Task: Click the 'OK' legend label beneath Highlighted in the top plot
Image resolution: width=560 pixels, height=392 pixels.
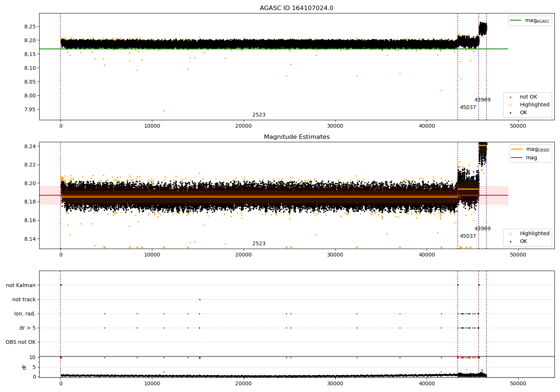Action: pyautogui.click(x=523, y=113)
